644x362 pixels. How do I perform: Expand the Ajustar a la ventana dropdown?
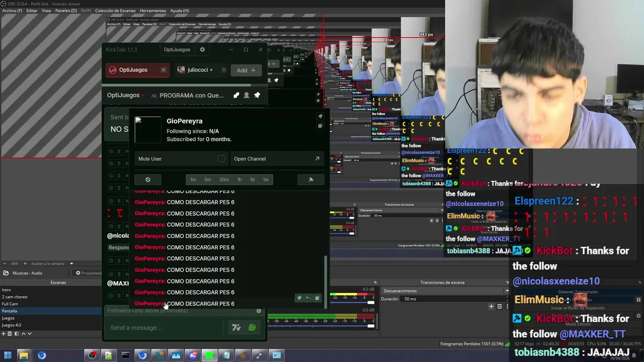tap(71, 263)
